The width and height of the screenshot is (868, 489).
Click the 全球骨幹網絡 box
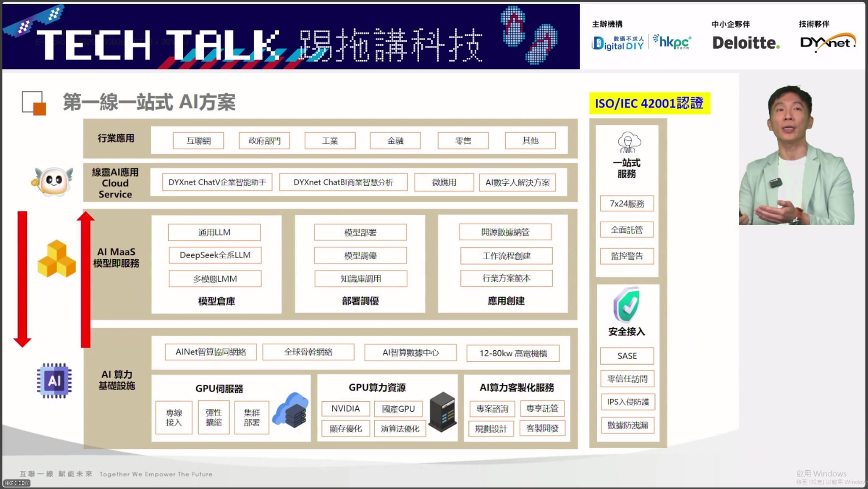click(x=308, y=352)
